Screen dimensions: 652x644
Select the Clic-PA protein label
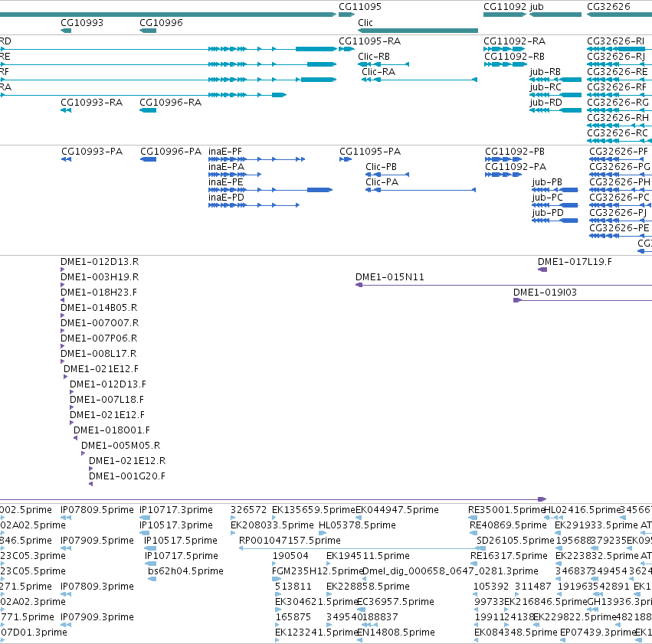(x=382, y=182)
